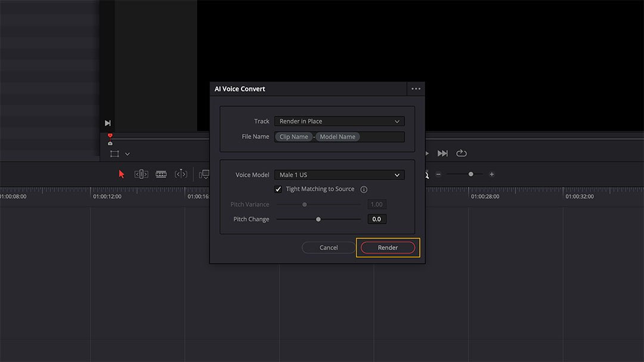
Task: Toggle the Loop playback button
Action: coord(461,153)
